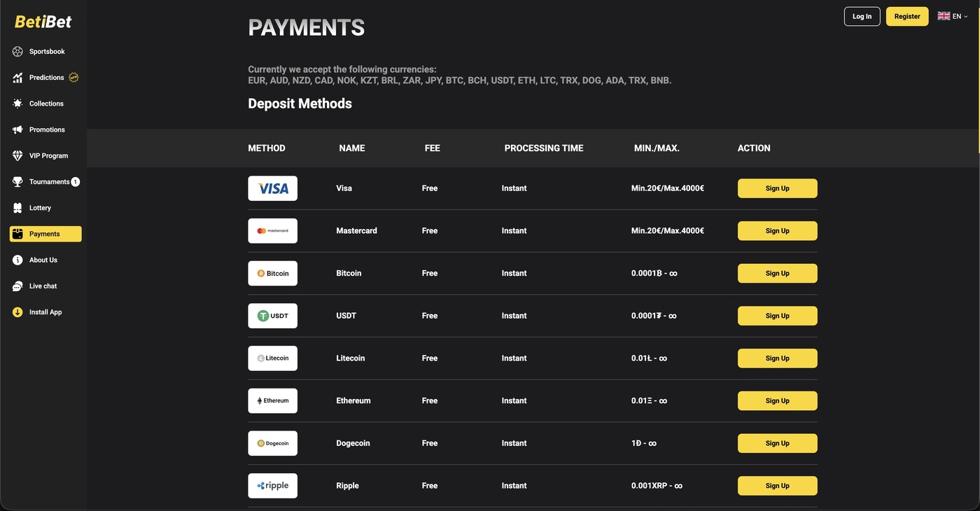Open the EN language dropdown
The width and height of the screenshot is (980, 511).
953,16
